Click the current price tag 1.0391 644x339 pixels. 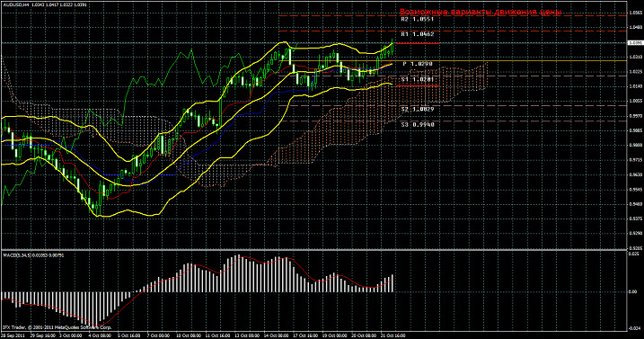[x=635, y=42]
